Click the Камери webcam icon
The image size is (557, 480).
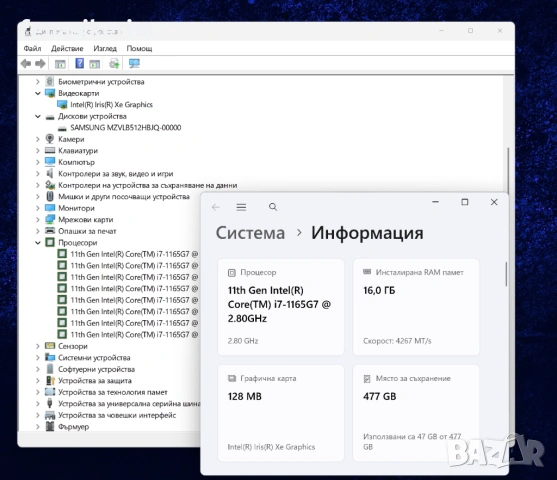[50, 139]
